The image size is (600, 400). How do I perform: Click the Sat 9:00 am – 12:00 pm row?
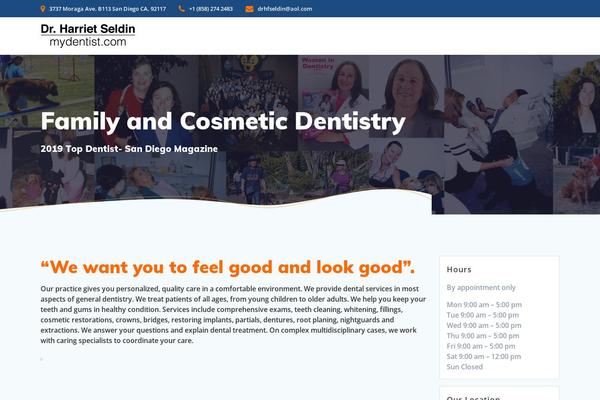pyautogui.click(x=484, y=356)
